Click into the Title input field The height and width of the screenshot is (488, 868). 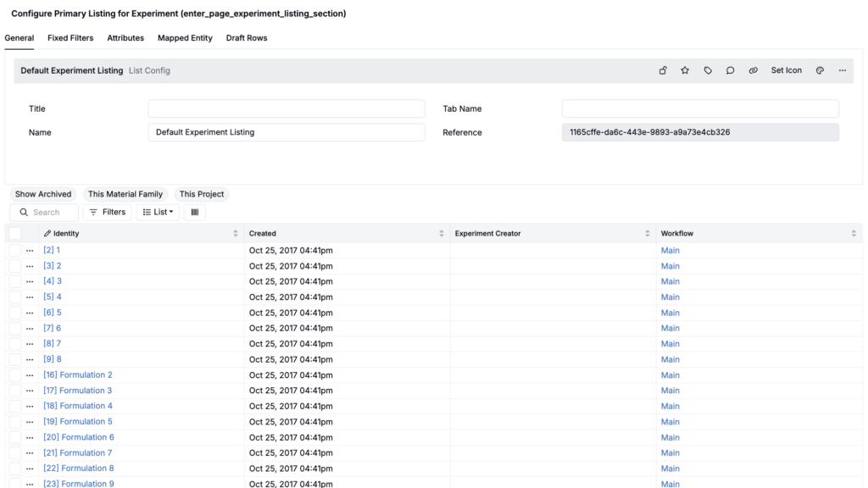[x=287, y=108]
